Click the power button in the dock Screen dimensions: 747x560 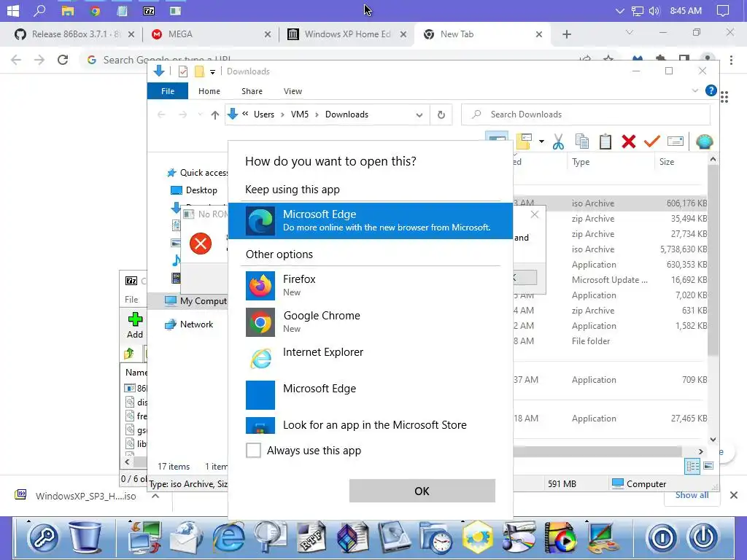pyautogui.click(x=704, y=538)
